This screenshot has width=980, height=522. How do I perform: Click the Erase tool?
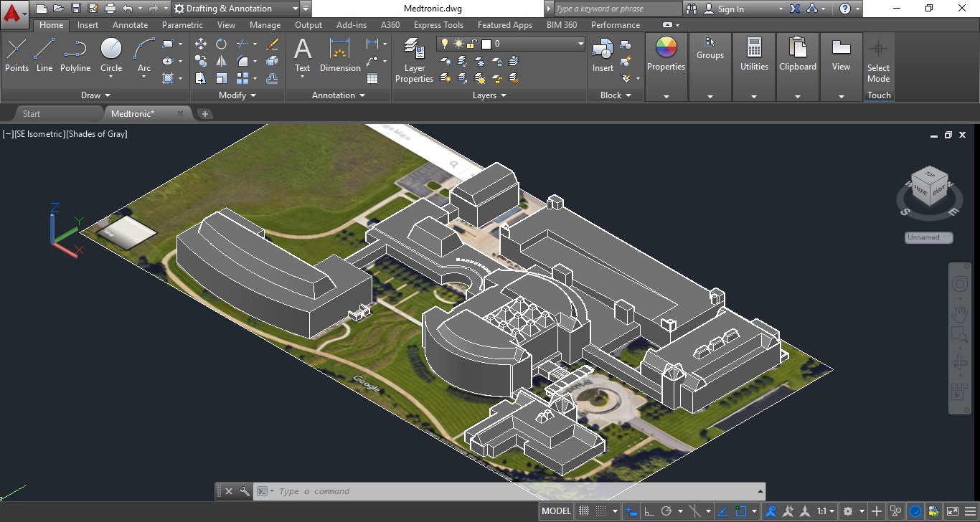(x=273, y=44)
